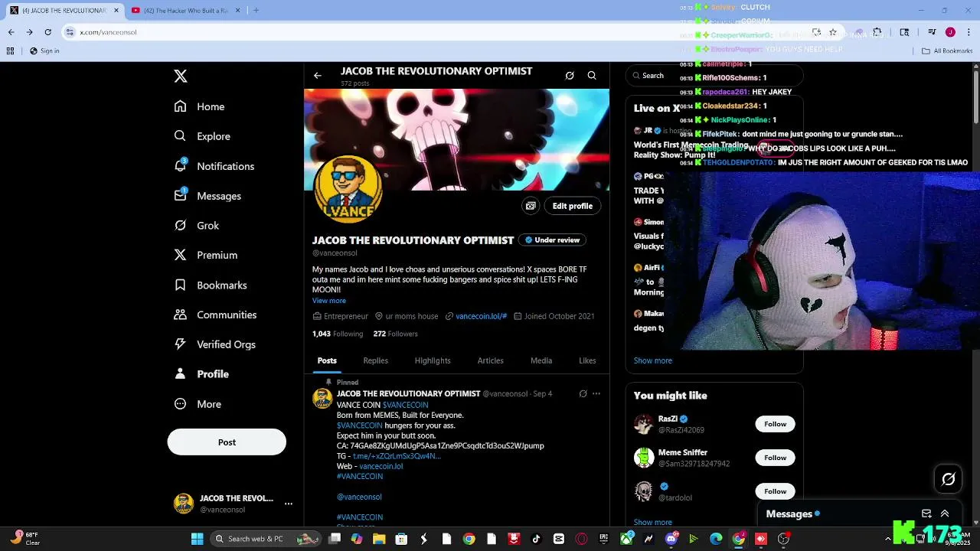980x551 pixels.
Task: Open All Bookmarks folder
Action: click(x=947, y=51)
